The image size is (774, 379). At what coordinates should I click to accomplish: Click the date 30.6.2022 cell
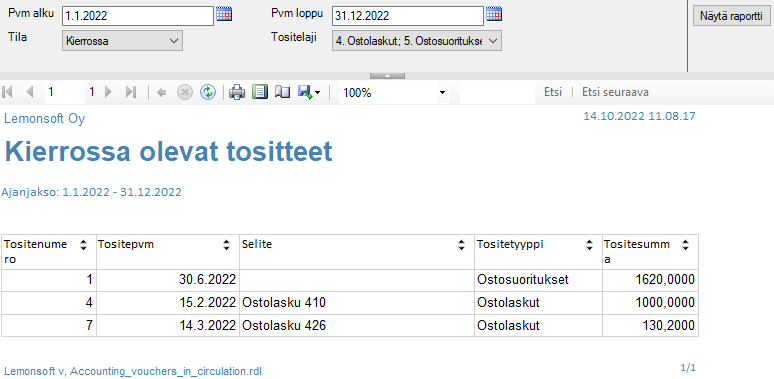pos(168,280)
